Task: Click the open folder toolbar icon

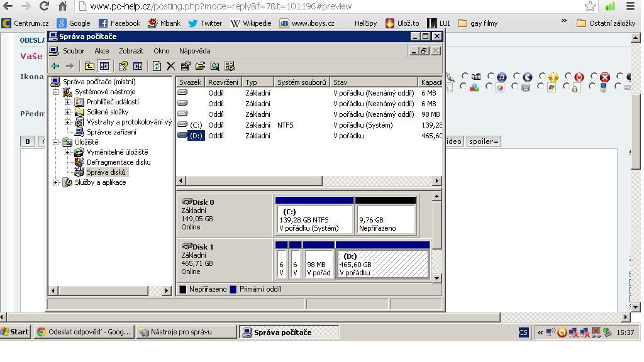Action: tap(200, 66)
